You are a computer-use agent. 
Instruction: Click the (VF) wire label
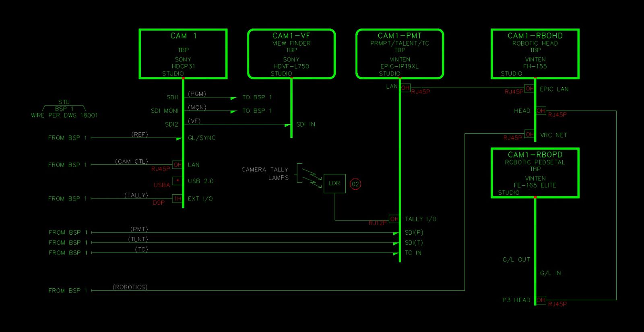pos(194,121)
